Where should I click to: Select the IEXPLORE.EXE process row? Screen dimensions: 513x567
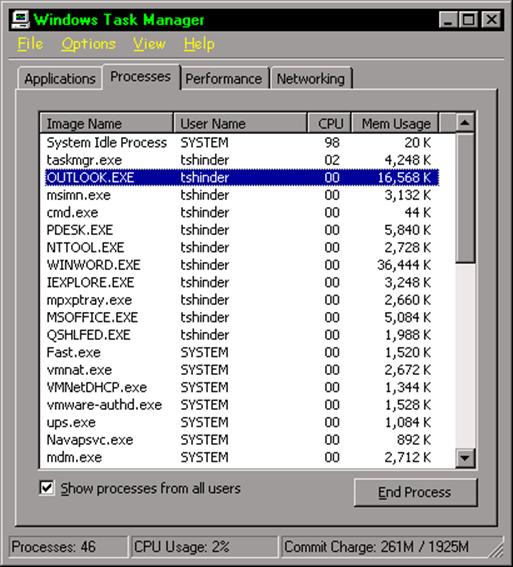(x=241, y=282)
